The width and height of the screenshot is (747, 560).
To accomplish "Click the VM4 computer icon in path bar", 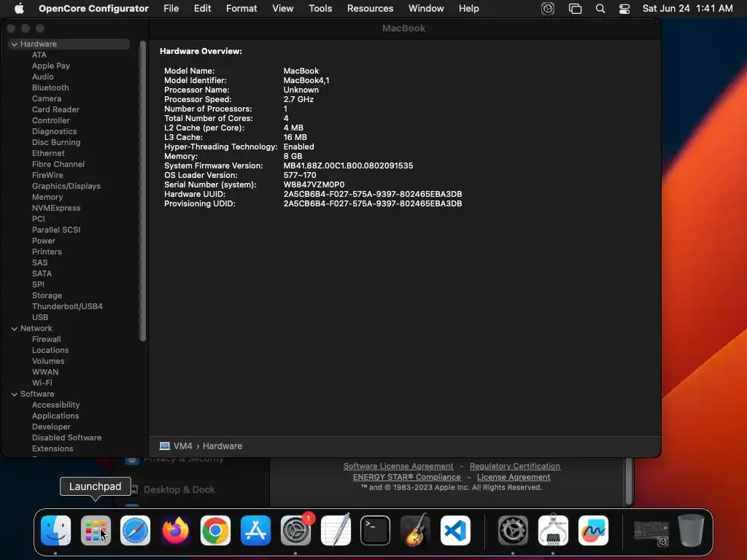I will (x=164, y=446).
